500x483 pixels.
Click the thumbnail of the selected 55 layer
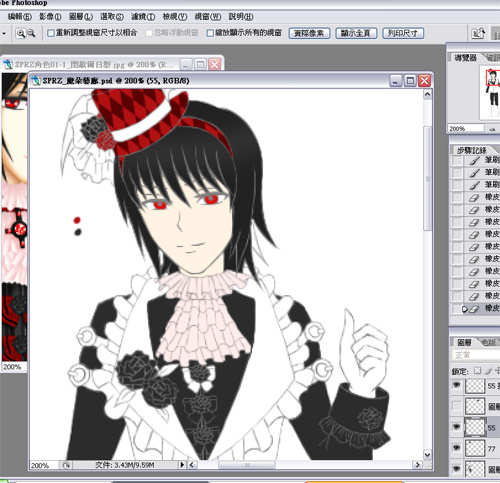(475, 427)
